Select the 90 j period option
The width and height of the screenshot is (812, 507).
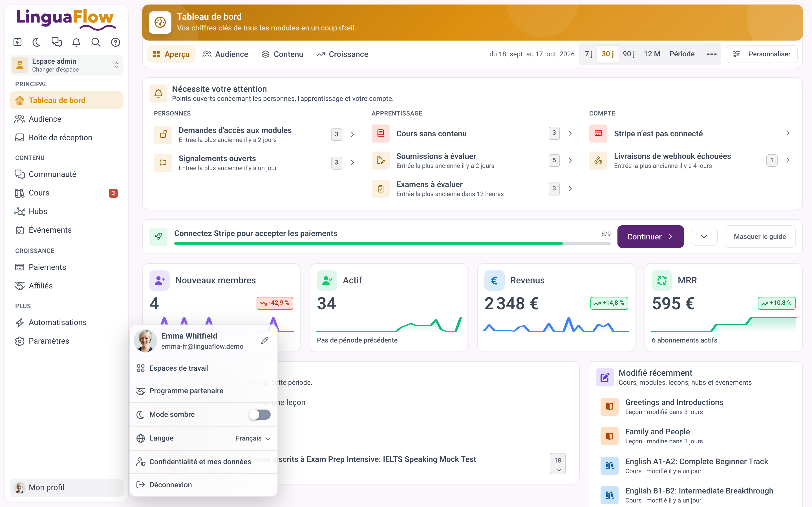coord(628,54)
